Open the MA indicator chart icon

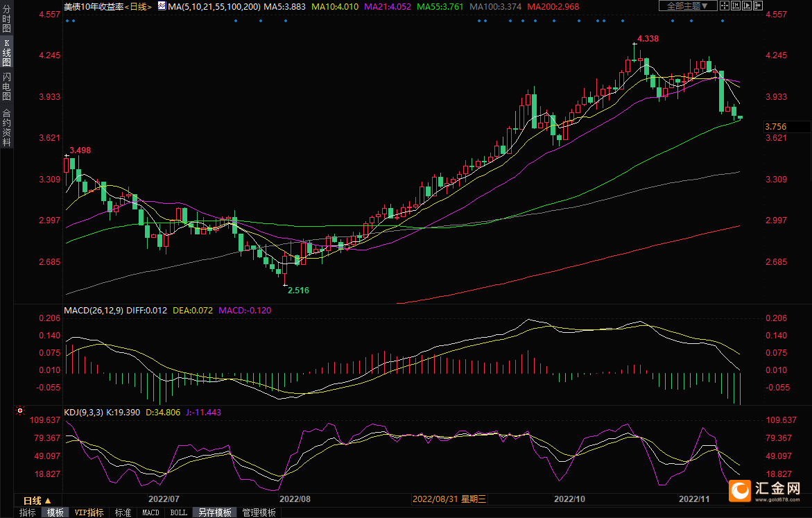[x=162, y=6]
